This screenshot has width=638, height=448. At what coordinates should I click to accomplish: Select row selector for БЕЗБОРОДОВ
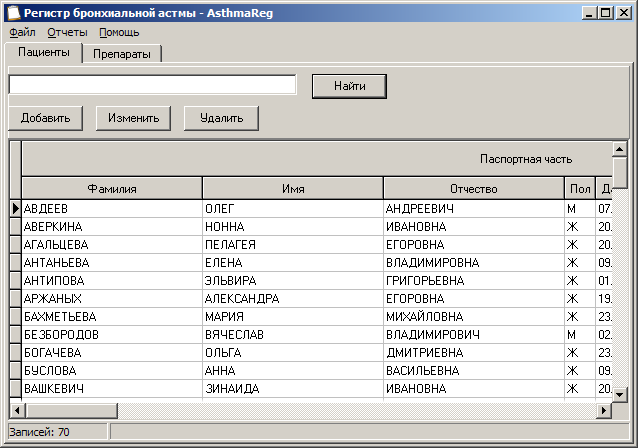(x=15, y=334)
